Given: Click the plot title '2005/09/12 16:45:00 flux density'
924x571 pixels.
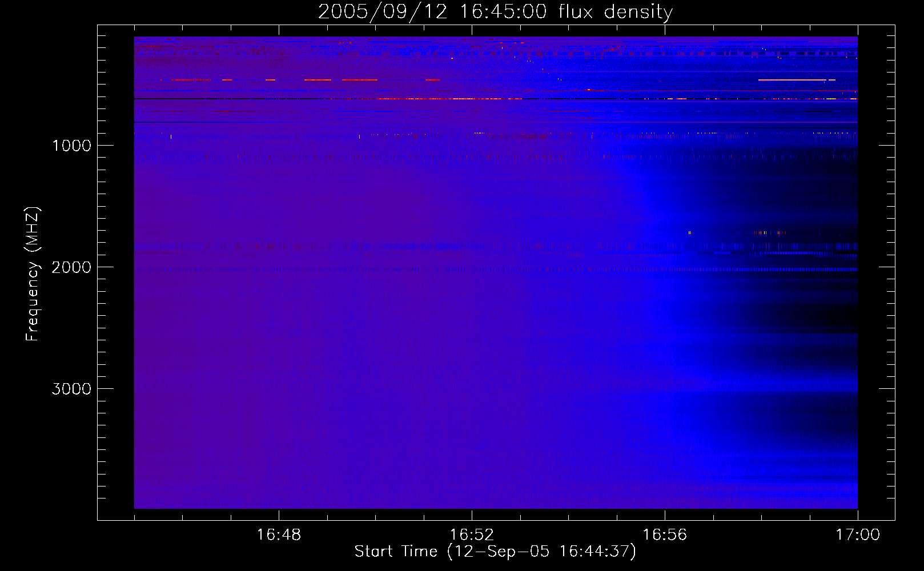Looking at the screenshot, I should pos(495,12).
